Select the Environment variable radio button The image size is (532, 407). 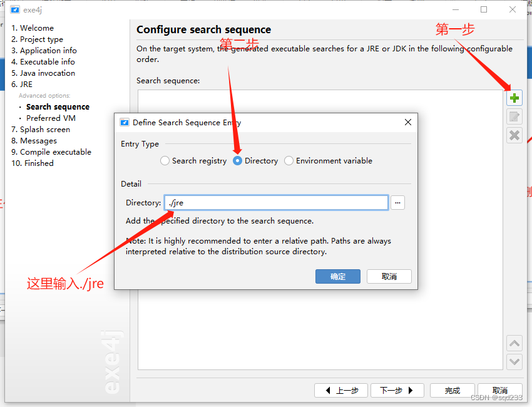coord(289,160)
